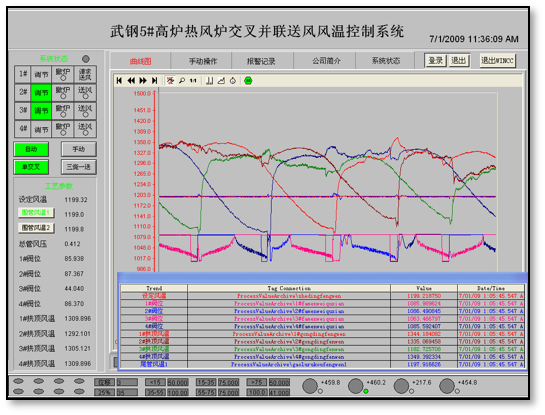
Task: Step back with the rewind trend icon
Action: pos(131,81)
